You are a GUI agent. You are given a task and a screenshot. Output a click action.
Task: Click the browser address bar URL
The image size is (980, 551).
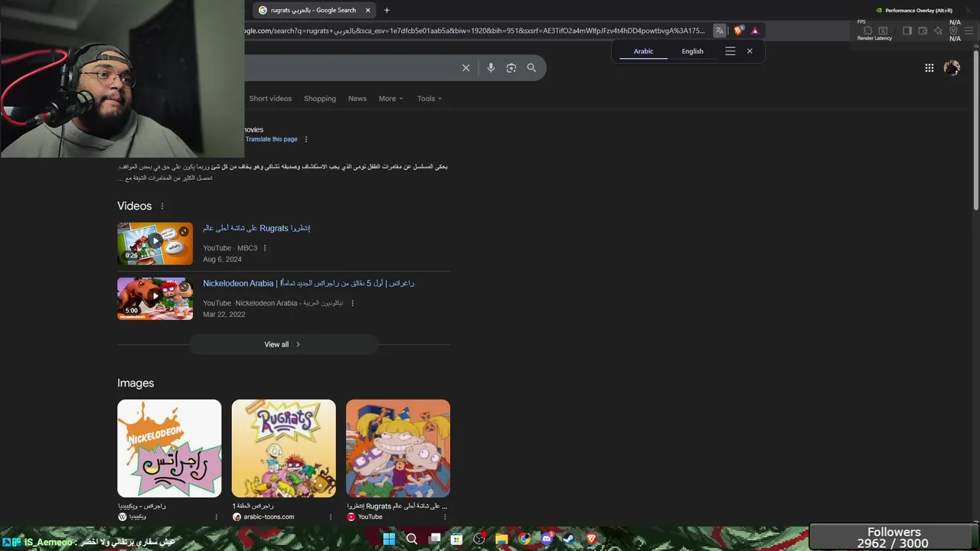coord(475,31)
